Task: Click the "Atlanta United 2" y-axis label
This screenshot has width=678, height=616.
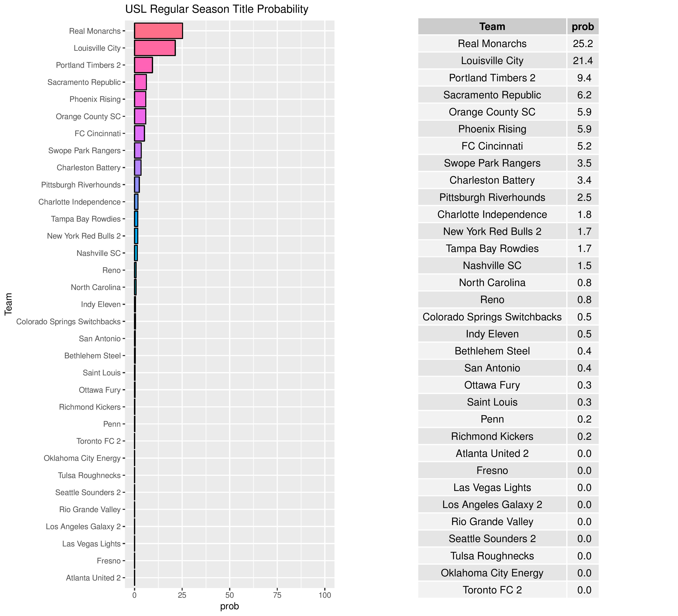Action: [x=93, y=578]
